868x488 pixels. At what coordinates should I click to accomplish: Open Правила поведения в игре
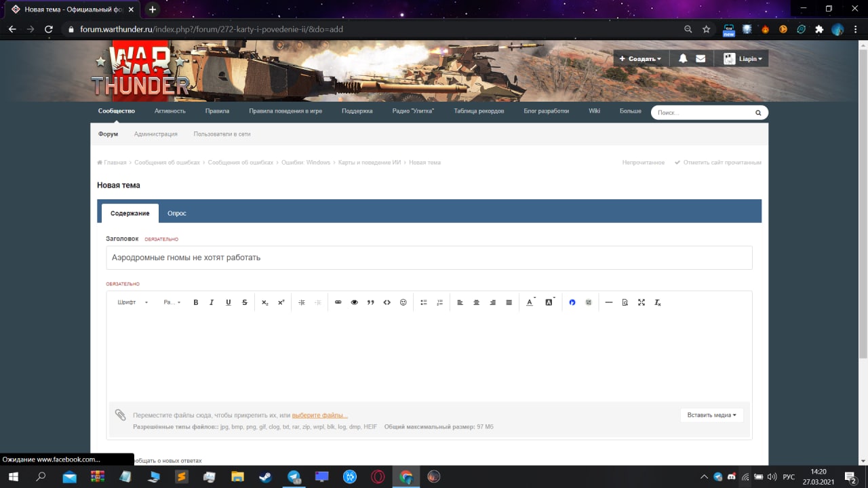285,110
